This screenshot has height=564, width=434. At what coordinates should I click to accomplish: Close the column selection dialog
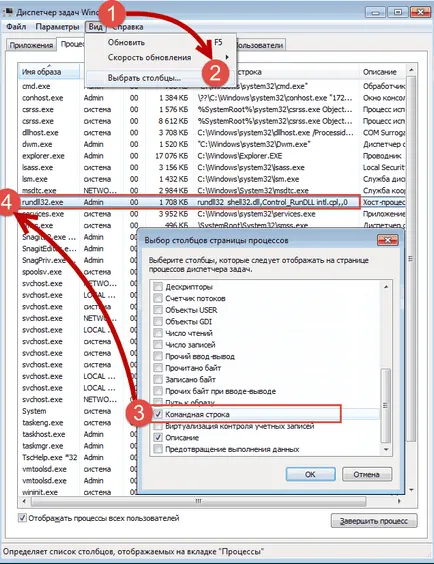387,240
